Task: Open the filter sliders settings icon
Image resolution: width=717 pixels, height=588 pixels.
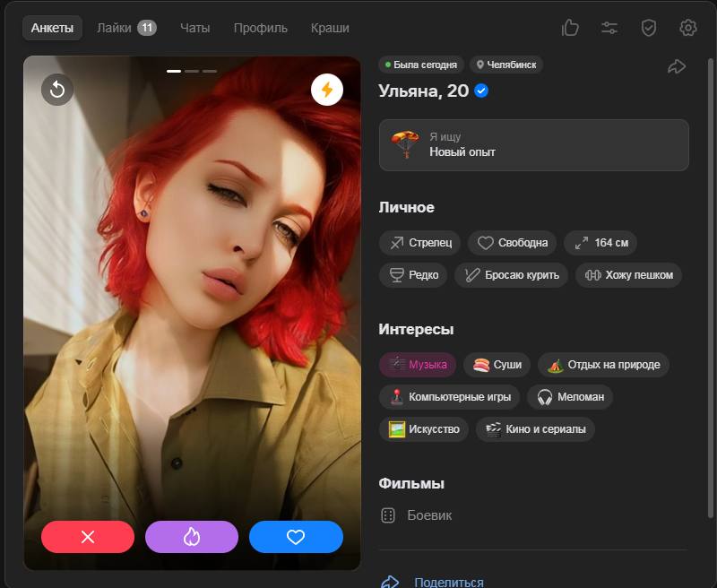Action: tap(609, 28)
